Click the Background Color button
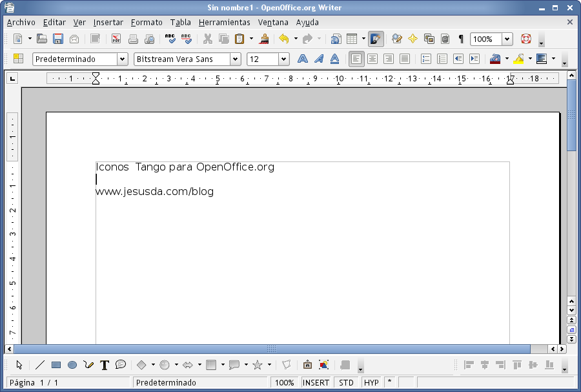 click(x=542, y=59)
